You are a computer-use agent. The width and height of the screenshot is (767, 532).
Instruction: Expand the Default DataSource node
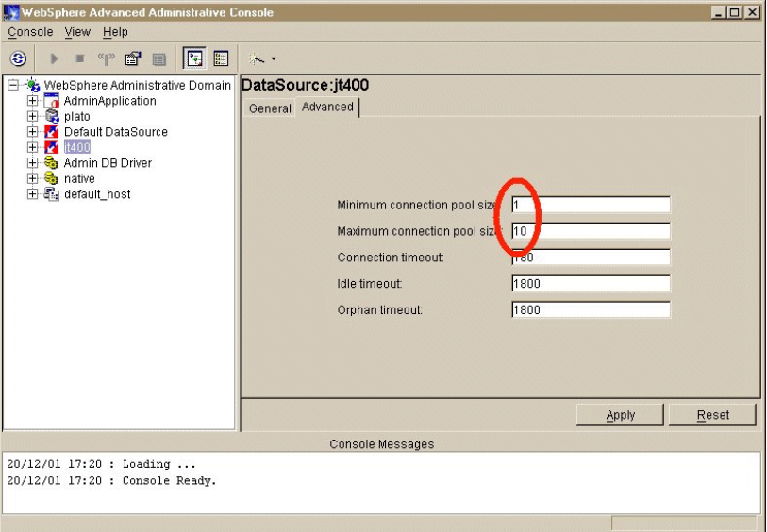[32, 132]
